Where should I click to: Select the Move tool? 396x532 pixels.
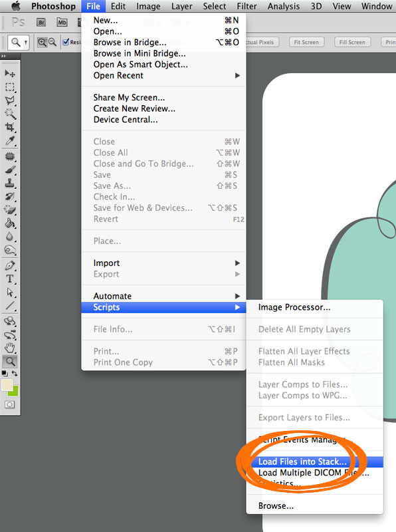(10, 73)
